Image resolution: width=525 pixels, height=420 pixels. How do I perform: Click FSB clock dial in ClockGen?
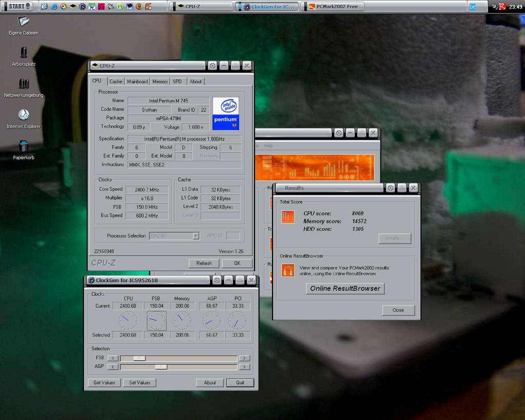[x=156, y=321]
